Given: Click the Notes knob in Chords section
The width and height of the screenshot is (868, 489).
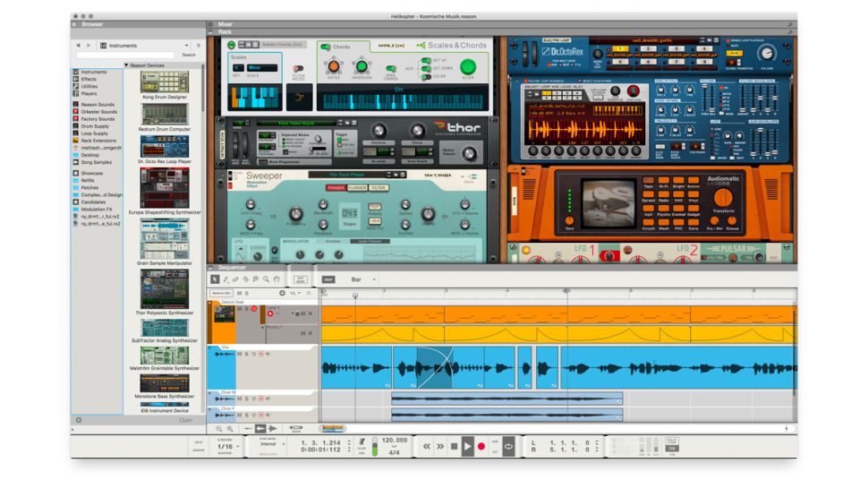Looking at the screenshot, I should [x=333, y=66].
